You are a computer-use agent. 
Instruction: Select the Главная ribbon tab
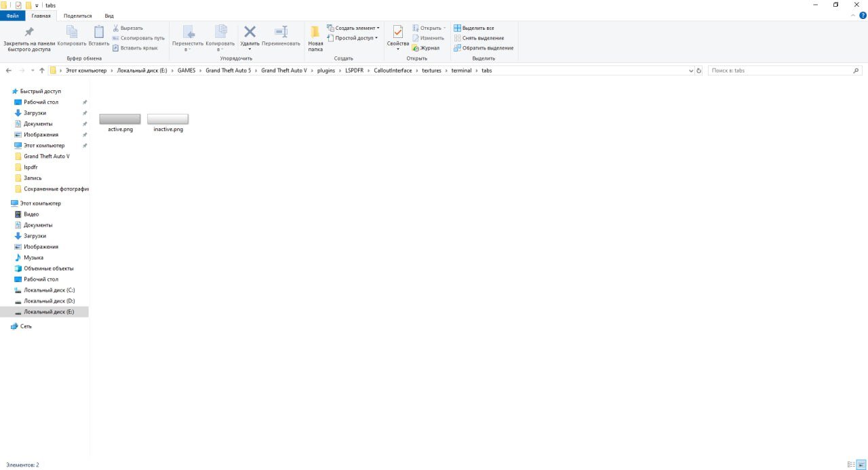pyautogui.click(x=41, y=16)
